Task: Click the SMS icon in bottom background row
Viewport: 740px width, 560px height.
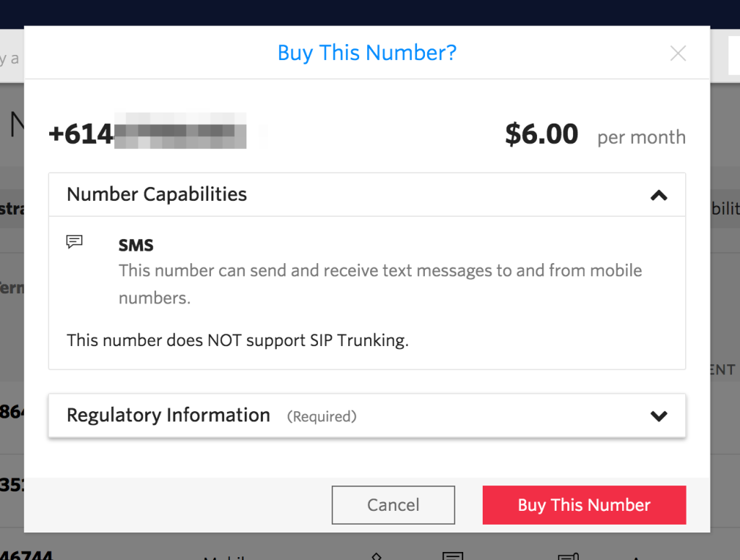Action: click(453, 556)
